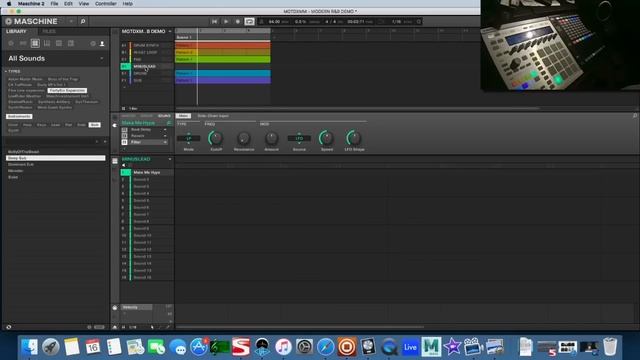This screenshot has width=640, height=360.
Task: Arm the record button in transport
Action: click(x=238, y=21)
